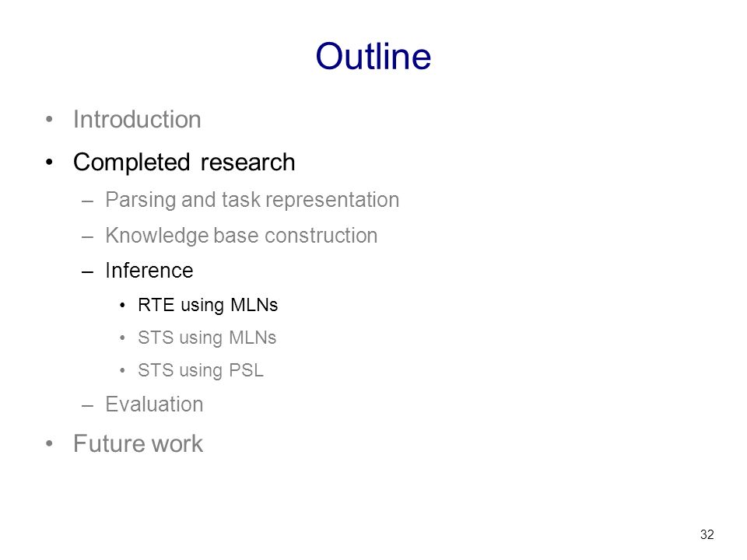Screen dimensions: 747x560
Task: Click the bullet before Completed research
Action: (x=49, y=163)
